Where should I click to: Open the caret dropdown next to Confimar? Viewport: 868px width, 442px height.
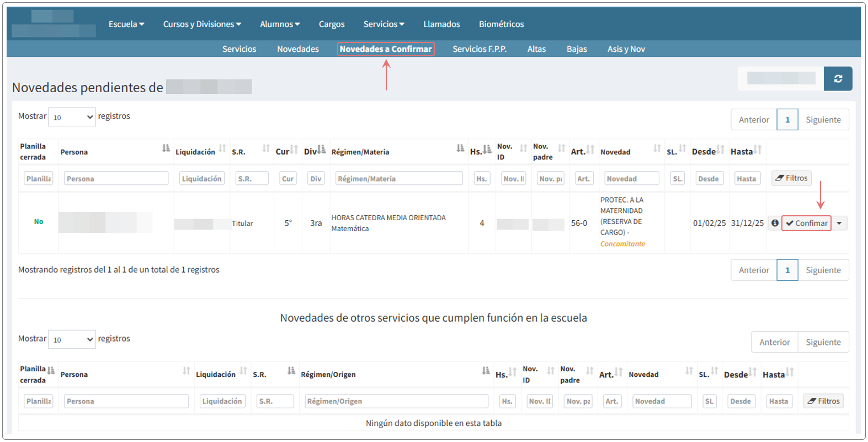(839, 223)
